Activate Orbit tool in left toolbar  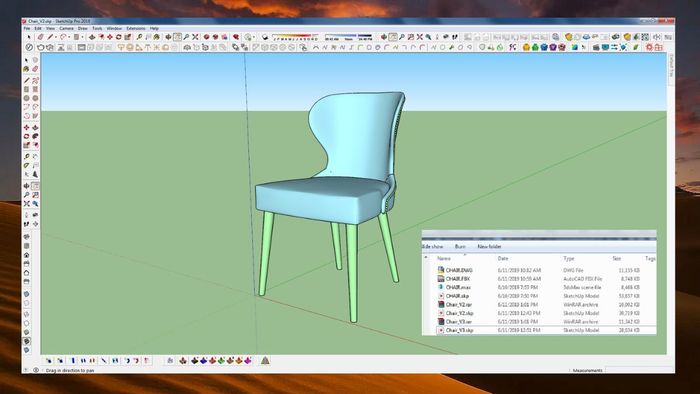coord(26,186)
